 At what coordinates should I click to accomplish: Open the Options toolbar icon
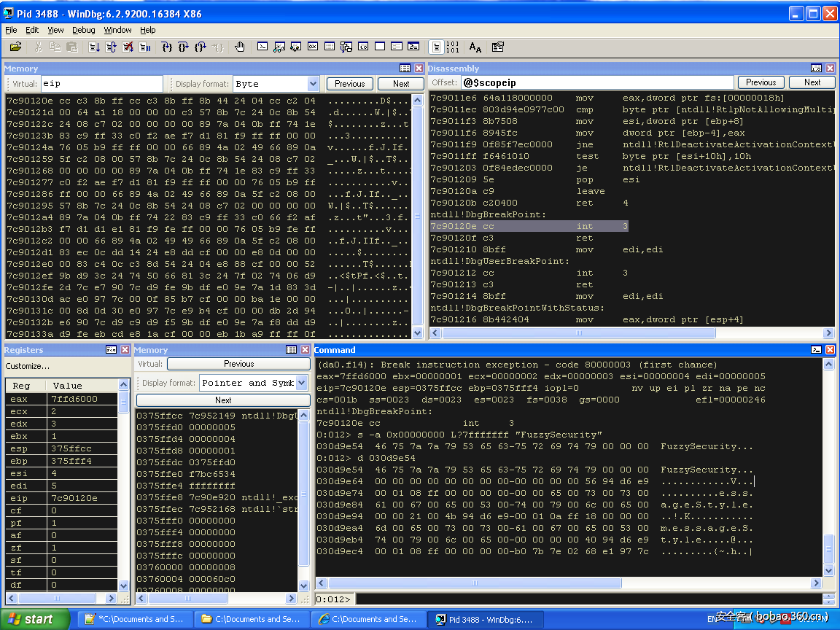click(498, 47)
